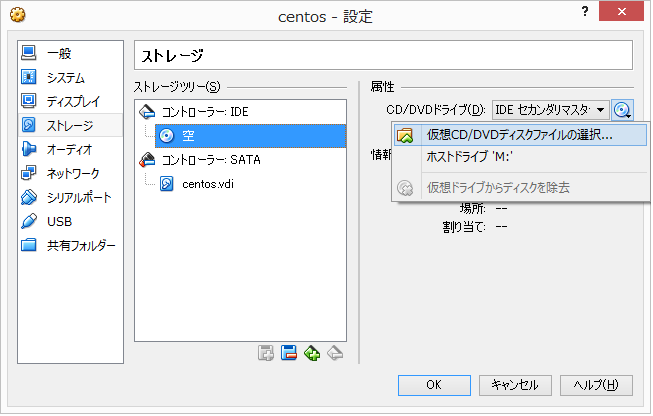
Task: Open the オーディオ settings category
Action: click(70, 149)
